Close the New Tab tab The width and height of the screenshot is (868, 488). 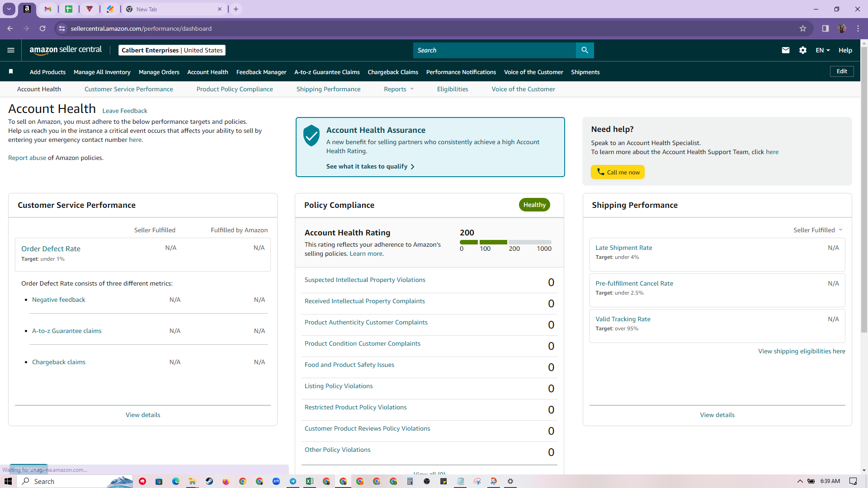[220, 9]
